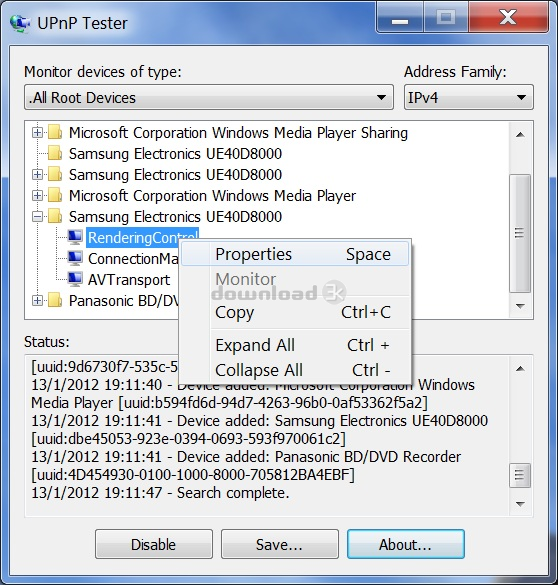The image size is (558, 585).
Task: Click the AVTransport service monitor icon
Action: [x=75, y=279]
